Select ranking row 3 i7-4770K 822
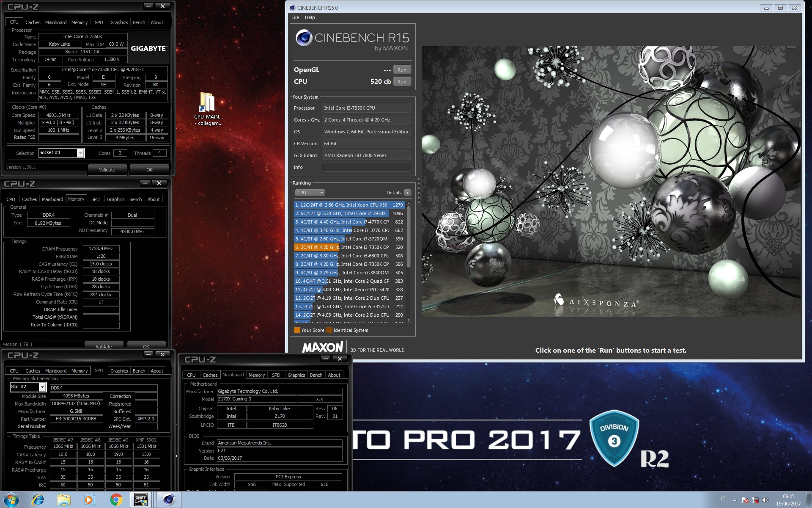The image size is (812, 508). pyautogui.click(x=349, y=222)
